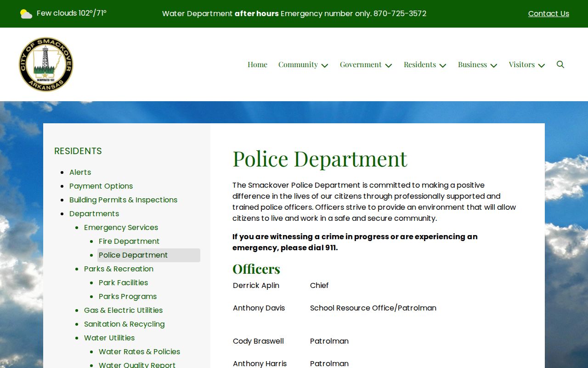588x368 pixels.
Task: Open Park Facilities in the sidebar
Action: tap(123, 282)
